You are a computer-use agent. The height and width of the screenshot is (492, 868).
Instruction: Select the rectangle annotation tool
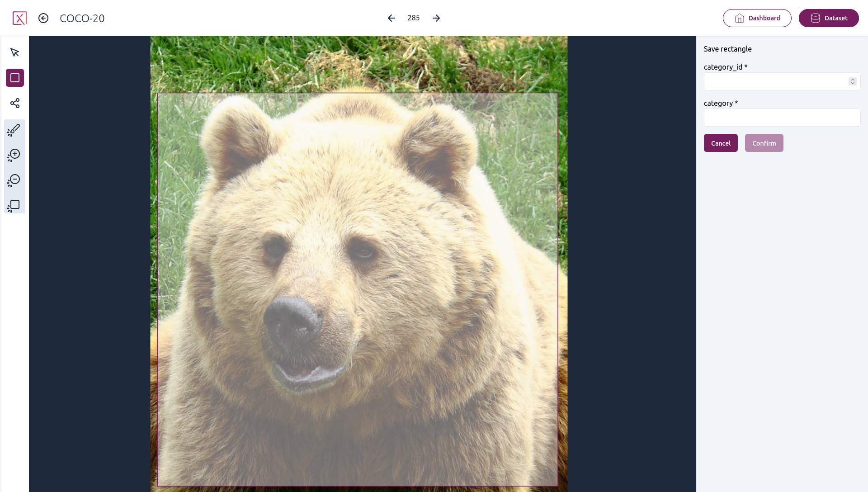point(15,77)
